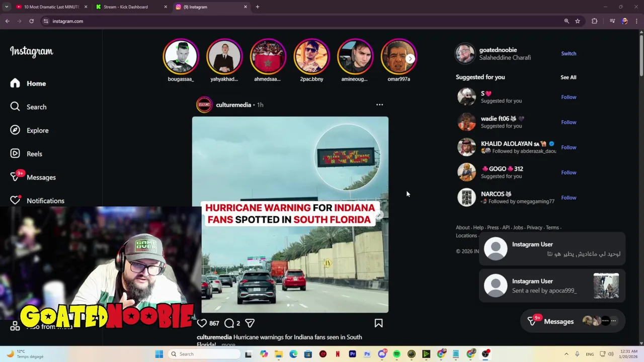Open culturemedia profile avatar on post
The height and width of the screenshot is (362, 644).
204,105
